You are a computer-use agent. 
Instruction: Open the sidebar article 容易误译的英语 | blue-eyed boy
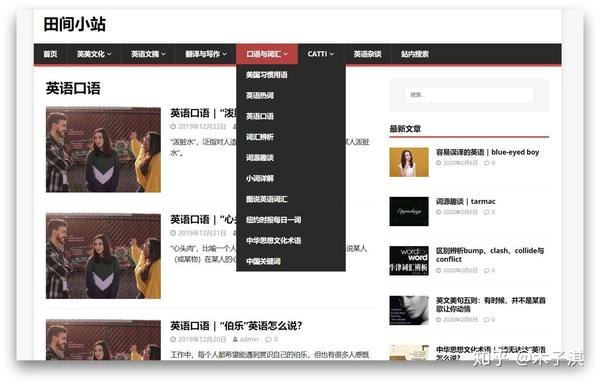coord(488,152)
